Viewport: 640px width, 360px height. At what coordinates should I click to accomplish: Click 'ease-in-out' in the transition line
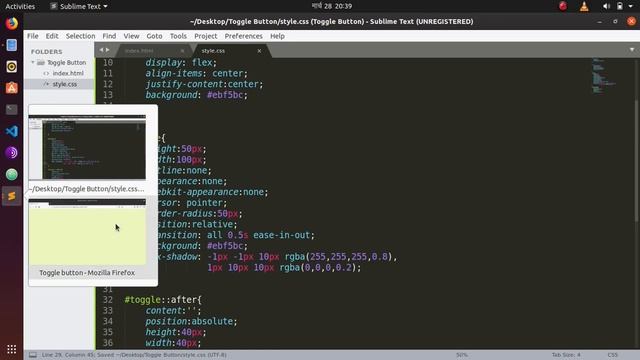282,236
